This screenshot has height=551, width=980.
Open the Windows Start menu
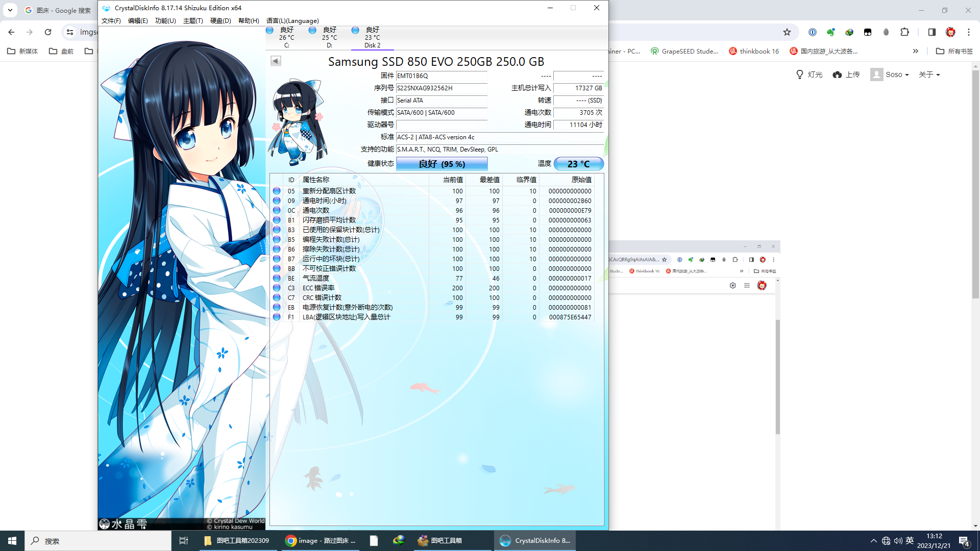click(x=12, y=541)
